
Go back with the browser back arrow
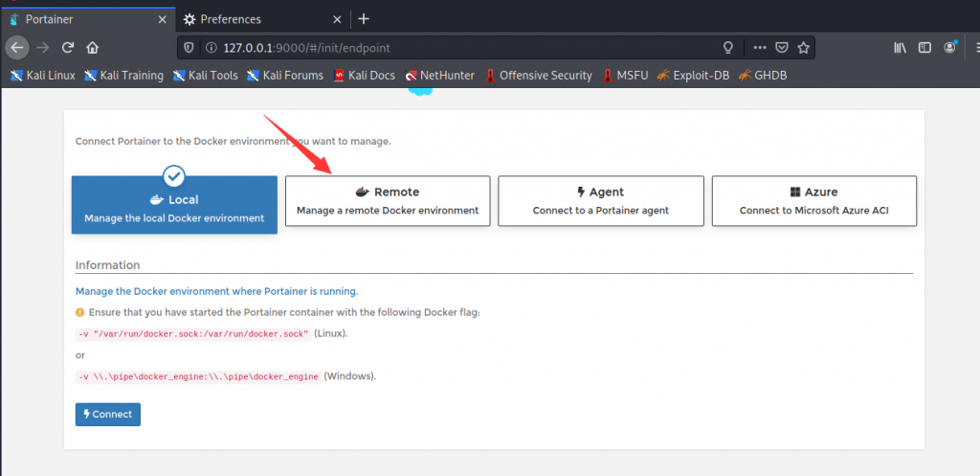(17, 47)
